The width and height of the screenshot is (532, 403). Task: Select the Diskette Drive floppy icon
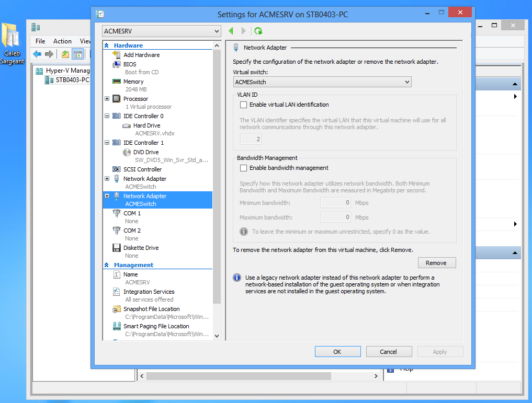(x=116, y=248)
